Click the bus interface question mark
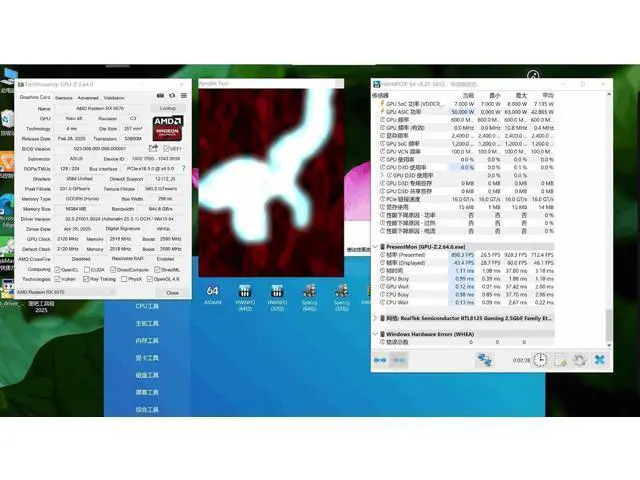 pyautogui.click(x=184, y=168)
